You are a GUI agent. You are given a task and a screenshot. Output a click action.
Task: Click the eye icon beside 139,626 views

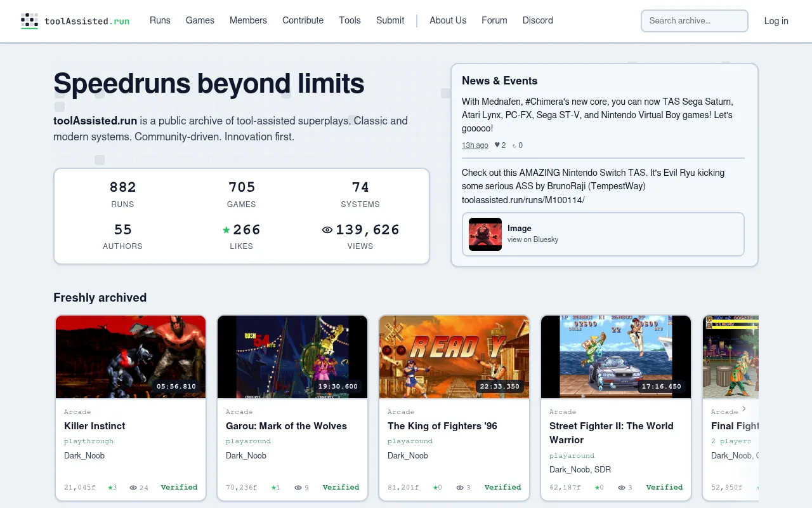327,230
